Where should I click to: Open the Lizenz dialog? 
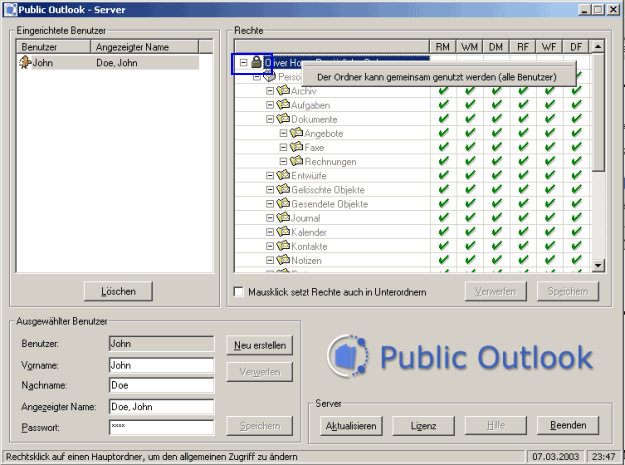coord(423,426)
